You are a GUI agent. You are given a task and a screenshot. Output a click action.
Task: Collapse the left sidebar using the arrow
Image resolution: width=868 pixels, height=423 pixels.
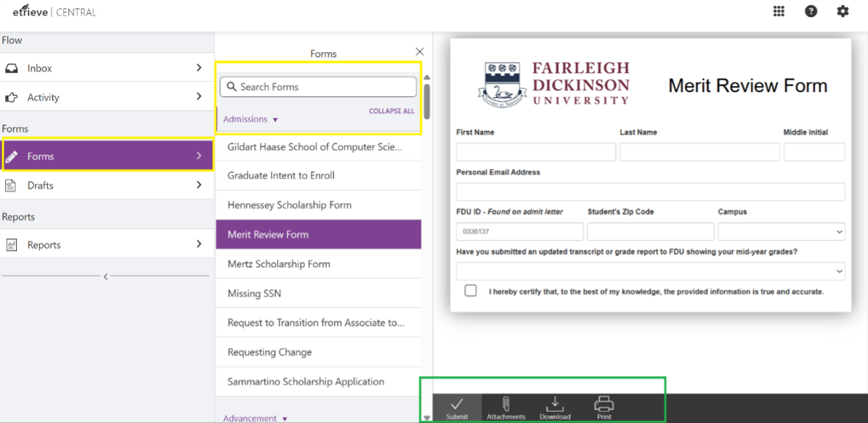coord(105,277)
